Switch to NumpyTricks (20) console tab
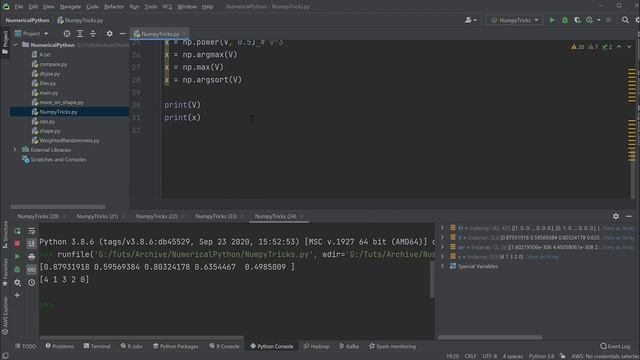This screenshot has width=640, height=360. click(38, 216)
